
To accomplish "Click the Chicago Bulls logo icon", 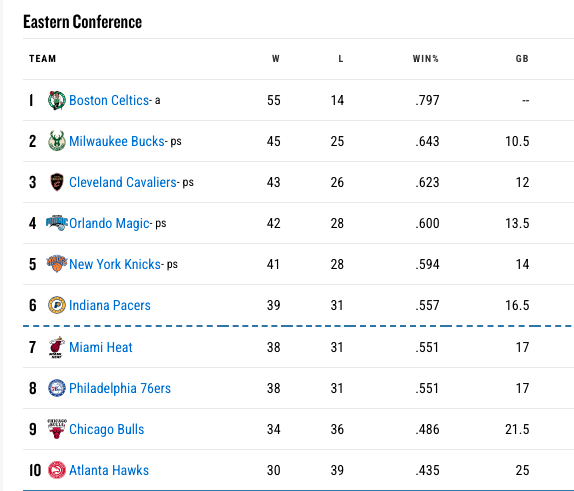I will pos(57,429).
